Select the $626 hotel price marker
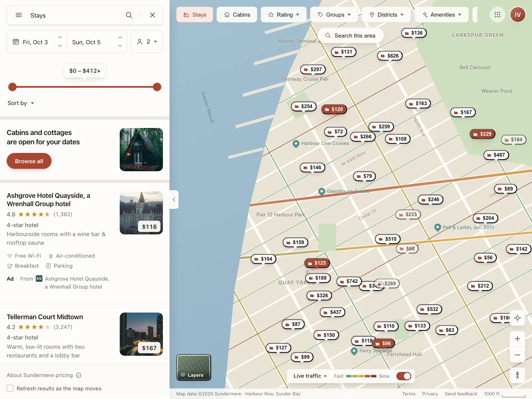Screen dimensions: 532x399 [390, 56]
